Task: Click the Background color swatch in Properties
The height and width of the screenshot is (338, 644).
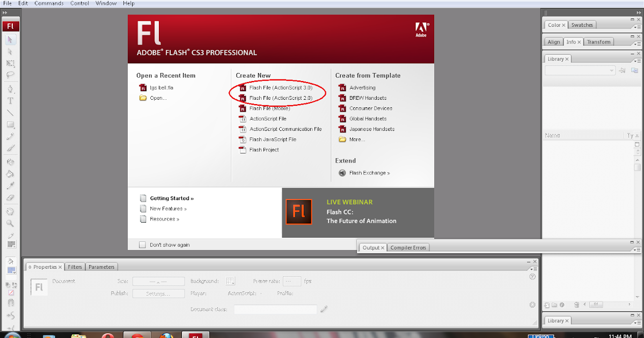Action: click(x=231, y=281)
